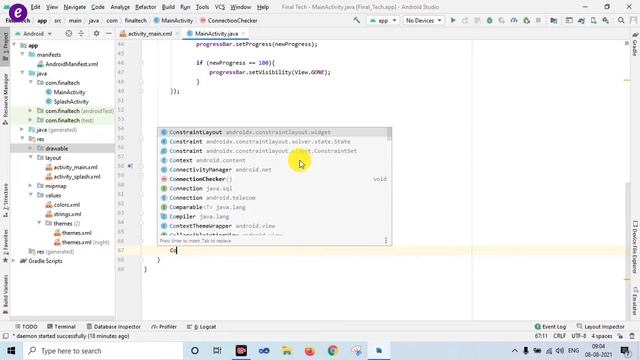Open the Gradle side panel

click(635, 44)
